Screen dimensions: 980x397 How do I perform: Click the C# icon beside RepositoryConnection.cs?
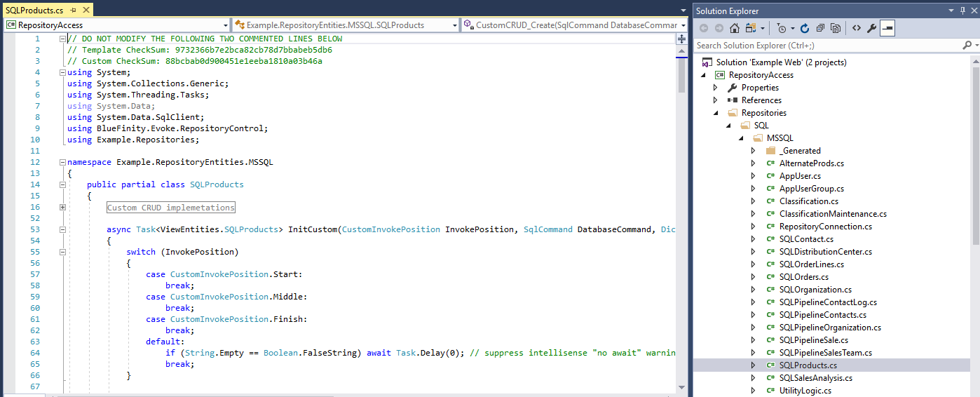(x=770, y=227)
